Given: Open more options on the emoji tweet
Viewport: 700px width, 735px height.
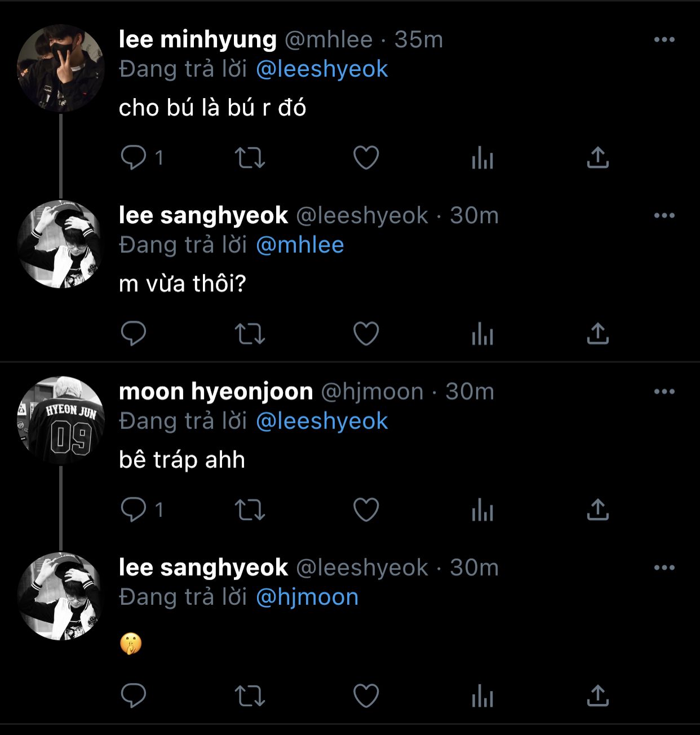Looking at the screenshot, I should (x=664, y=568).
